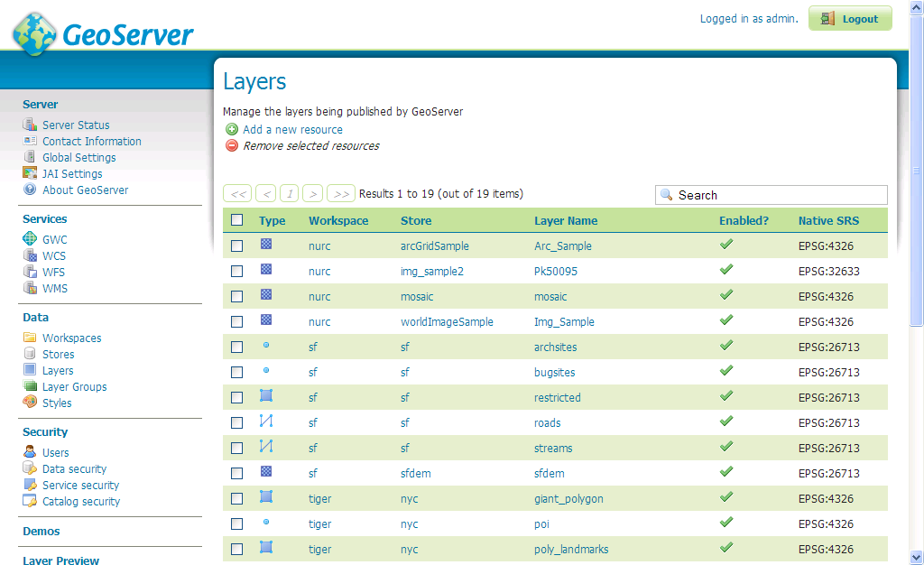The height and width of the screenshot is (565, 924).
Task: Click the Workspaces folder icon
Action: click(x=30, y=337)
